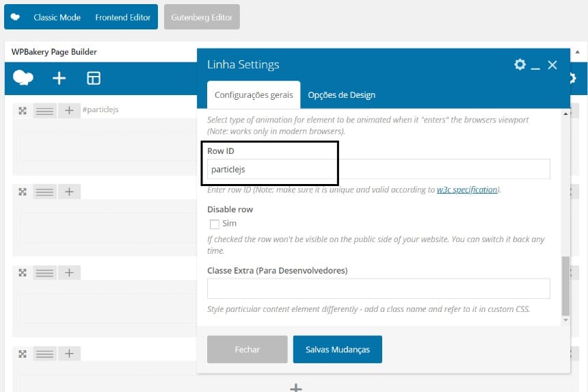This screenshot has height=392, width=588.
Task: Click the cloud icon beside Classic Mode
Action: (15, 17)
